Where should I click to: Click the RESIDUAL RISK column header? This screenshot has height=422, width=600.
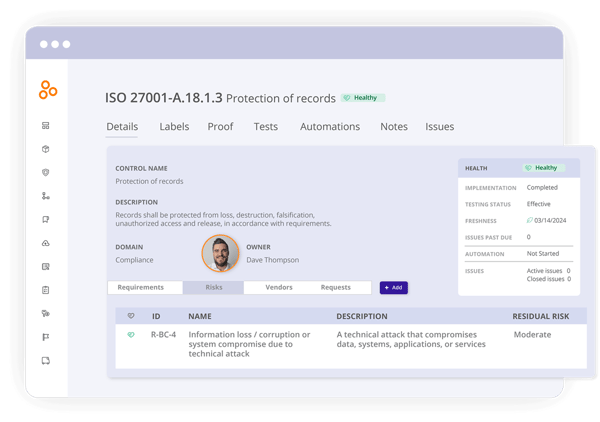pyautogui.click(x=541, y=316)
